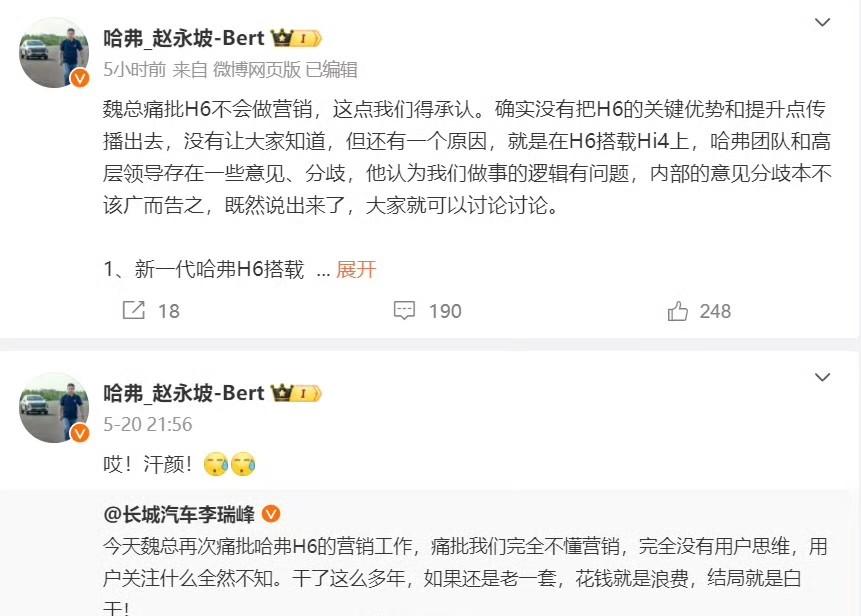Open the @长城汽车李瑞峰 mention link
Screen dimensions: 861x616
click(180, 514)
